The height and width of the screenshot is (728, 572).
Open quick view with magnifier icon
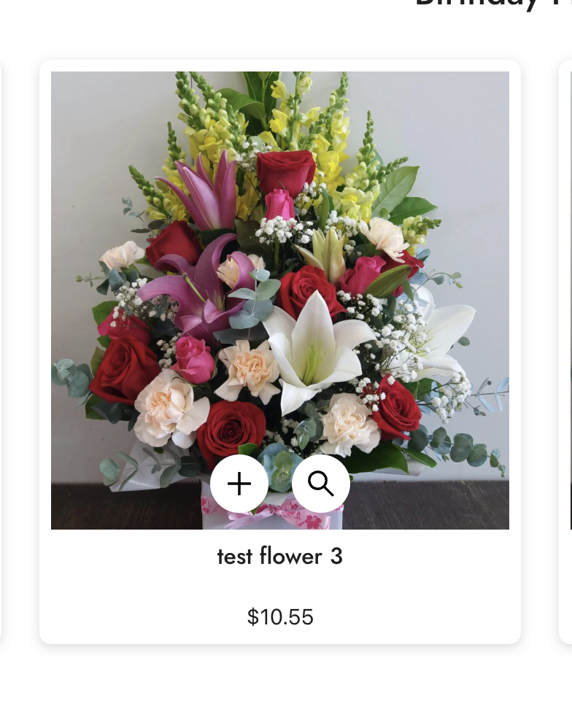[x=321, y=484]
